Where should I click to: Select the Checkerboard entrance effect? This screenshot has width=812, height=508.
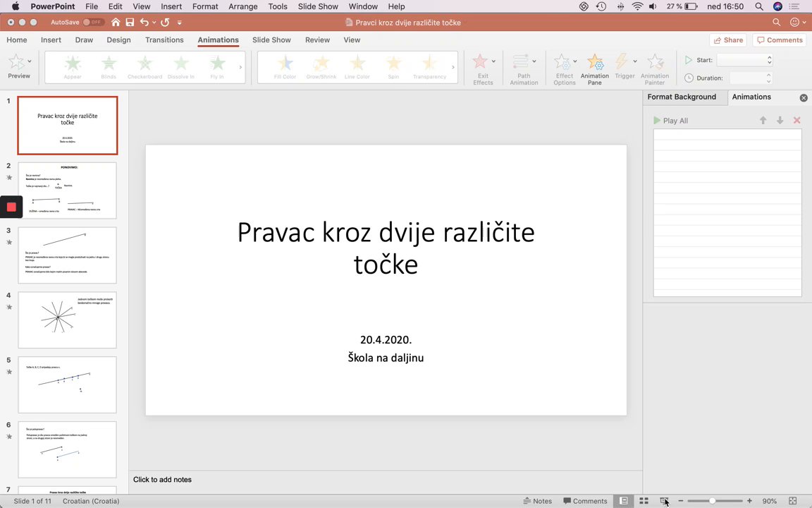145,67
